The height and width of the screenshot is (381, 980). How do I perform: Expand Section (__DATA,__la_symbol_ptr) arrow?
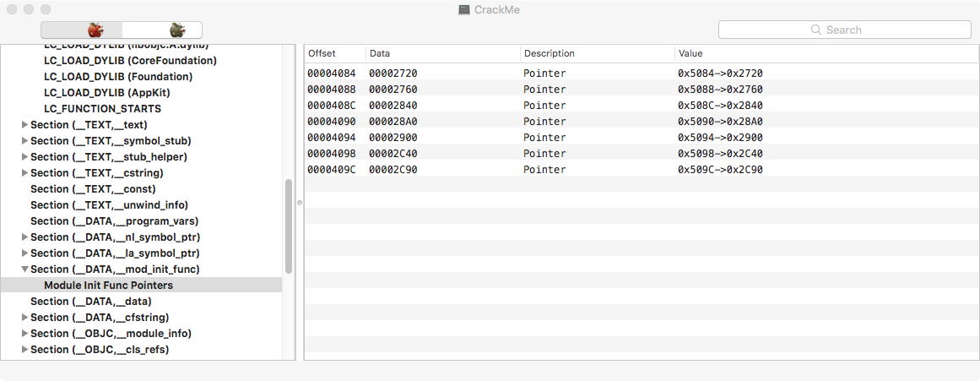pyautogui.click(x=24, y=253)
